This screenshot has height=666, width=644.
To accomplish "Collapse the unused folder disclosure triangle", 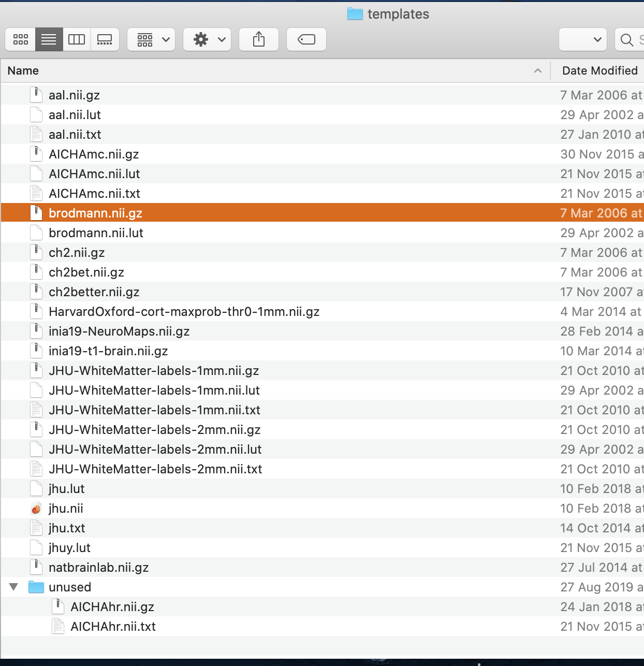I will point(14,587).
